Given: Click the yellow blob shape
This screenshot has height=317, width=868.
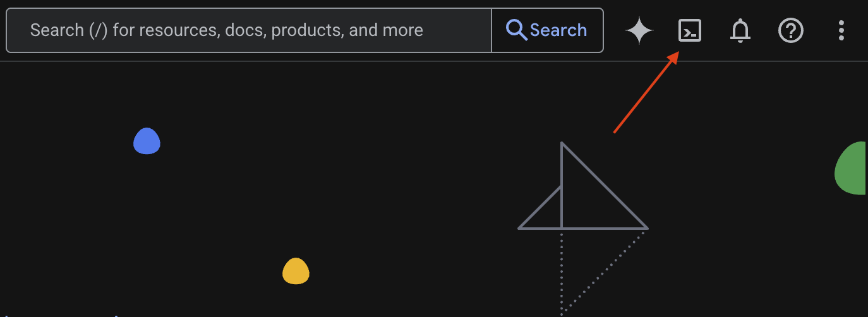Looking at the screenshot, I should point(296,272).
